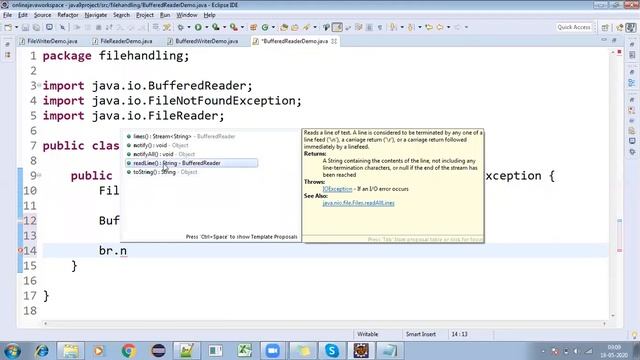
Task: Open the Refactor menu
Action: (x=68, y=15)
